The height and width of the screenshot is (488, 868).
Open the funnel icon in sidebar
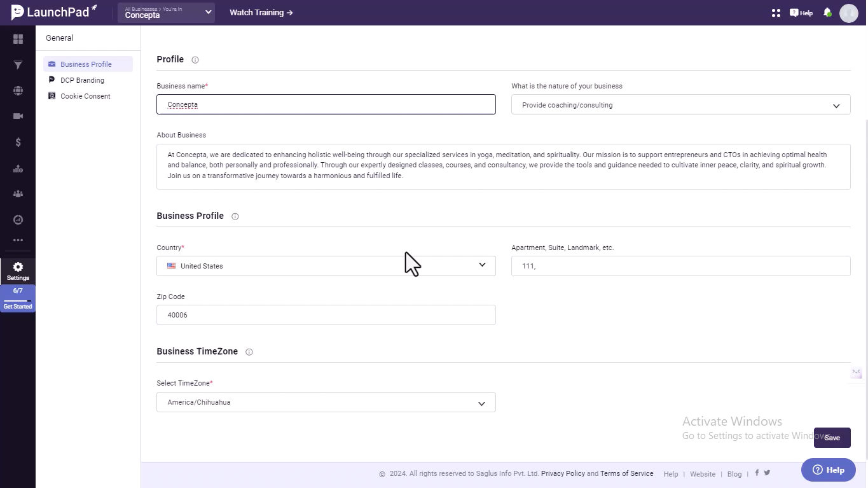[x=18, y=65]
